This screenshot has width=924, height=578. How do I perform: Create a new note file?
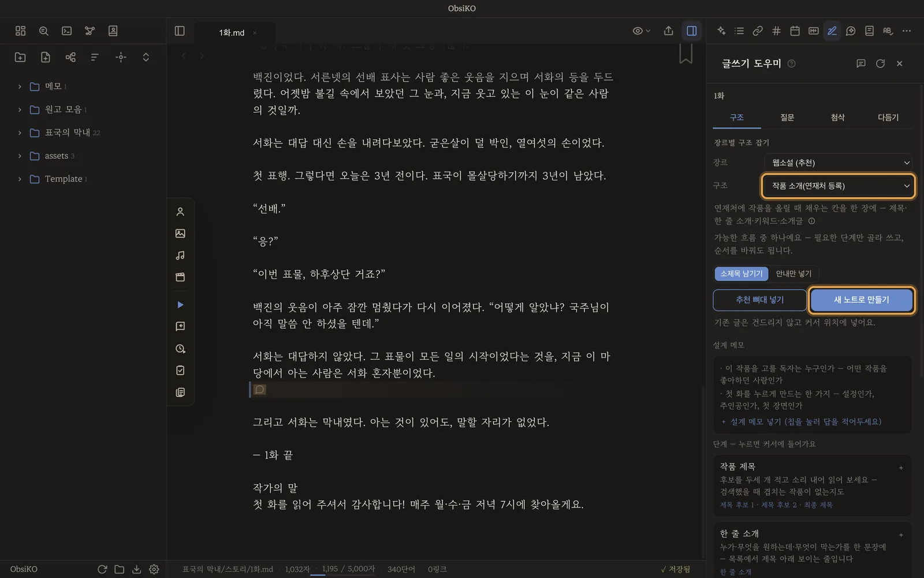[45, 57]
